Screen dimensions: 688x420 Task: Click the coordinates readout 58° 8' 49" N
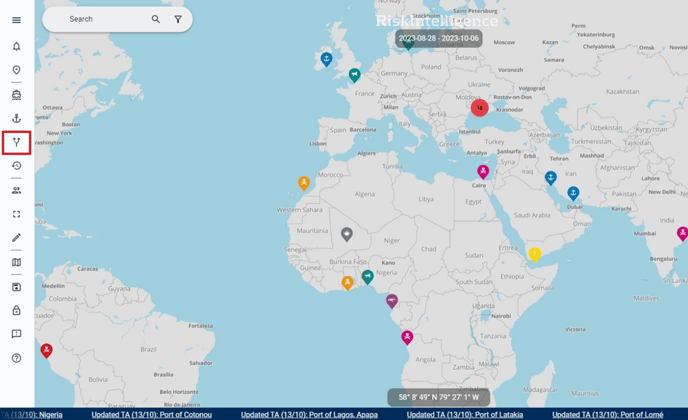[439, 398]
